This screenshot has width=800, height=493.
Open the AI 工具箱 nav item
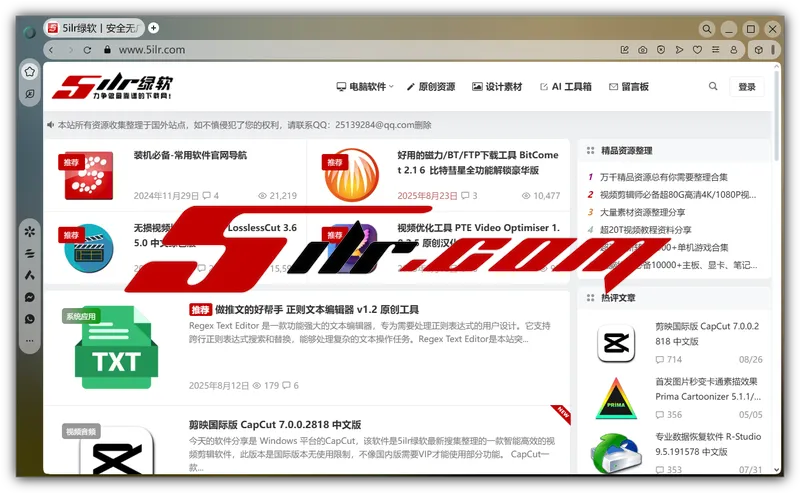pos(566,87)
